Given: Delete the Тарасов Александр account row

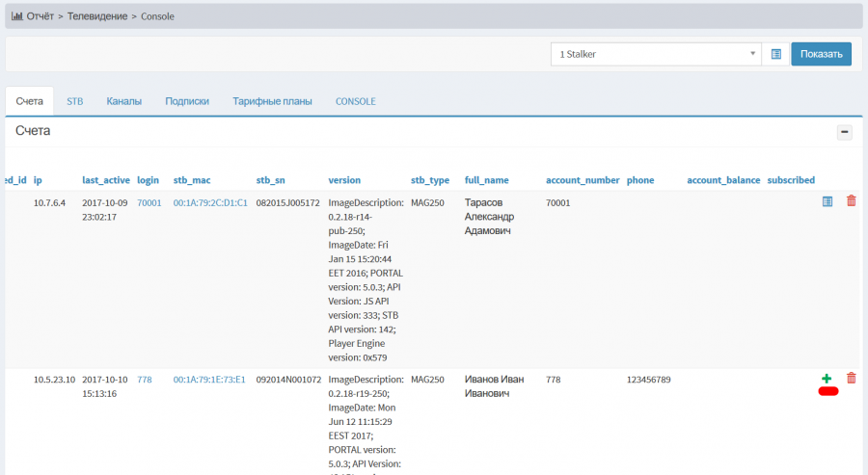Looking at the screenshot, I should [x=851, y=201].
